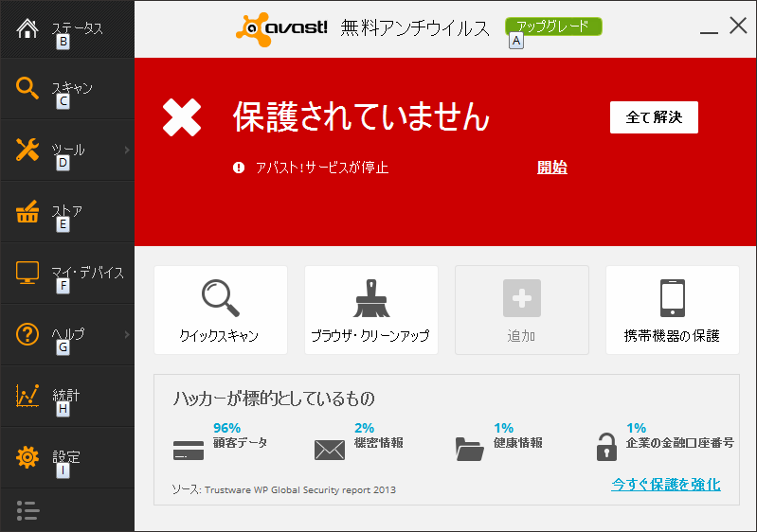Click the 96% 顧客データ statistic

(240, 435)
